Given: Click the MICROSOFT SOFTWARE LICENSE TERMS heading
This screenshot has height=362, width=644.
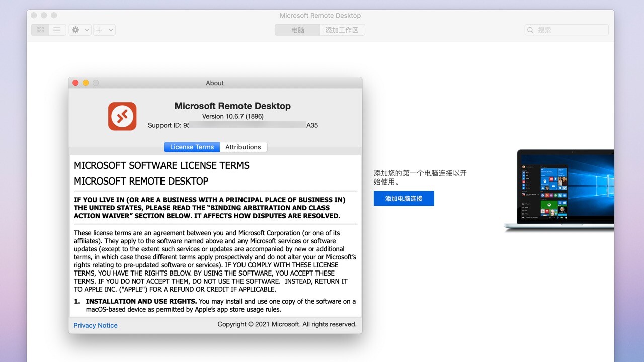Looking at the screenshot, I should [x=162, y=165].
